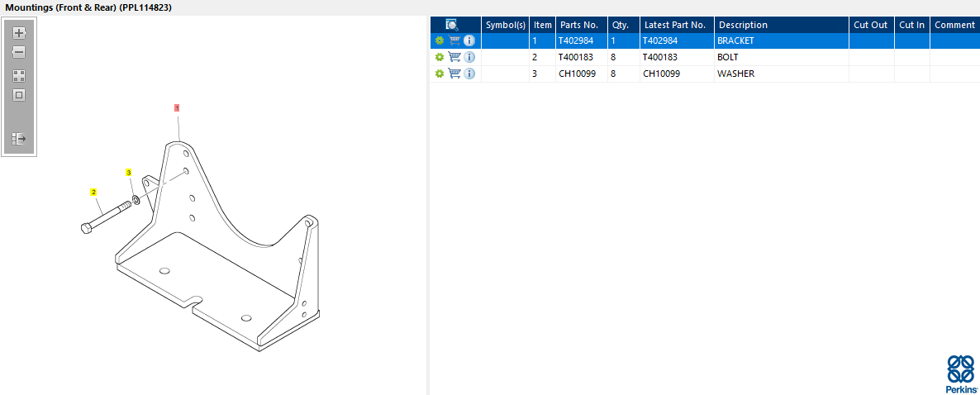Sort by Qty. column header
This screenshot has height=395, width=980.
pos(624,25)
